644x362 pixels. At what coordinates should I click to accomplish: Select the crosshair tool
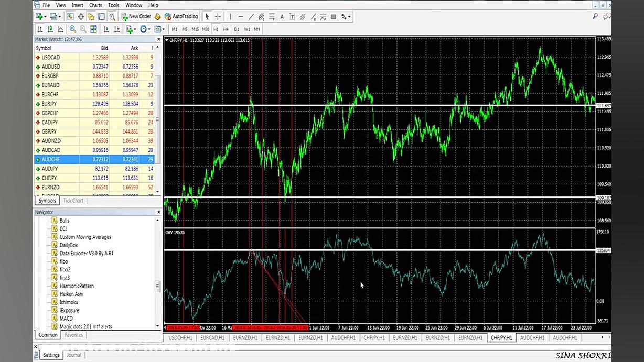(x=218, y=17)
